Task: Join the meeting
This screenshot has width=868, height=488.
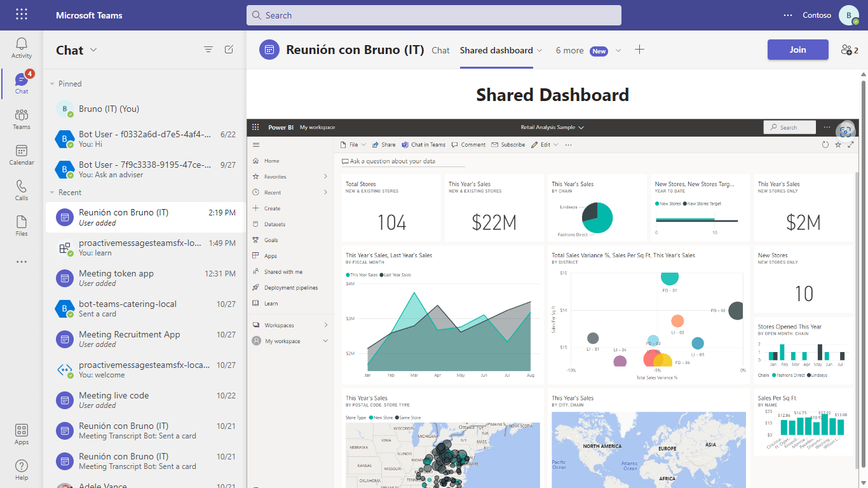Action: 797,50
